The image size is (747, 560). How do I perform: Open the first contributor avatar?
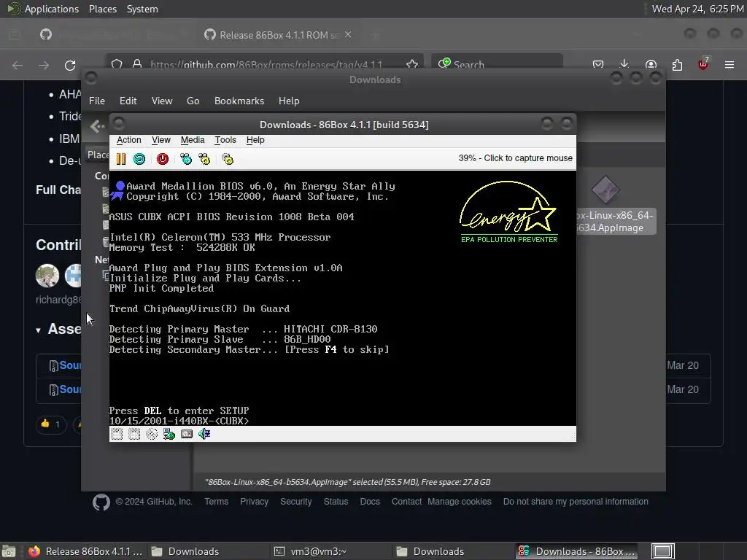[47, 275]
